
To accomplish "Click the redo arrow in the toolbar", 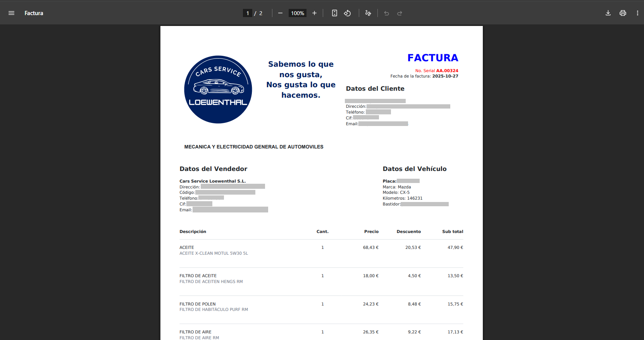I will click(x=399, y=13).
